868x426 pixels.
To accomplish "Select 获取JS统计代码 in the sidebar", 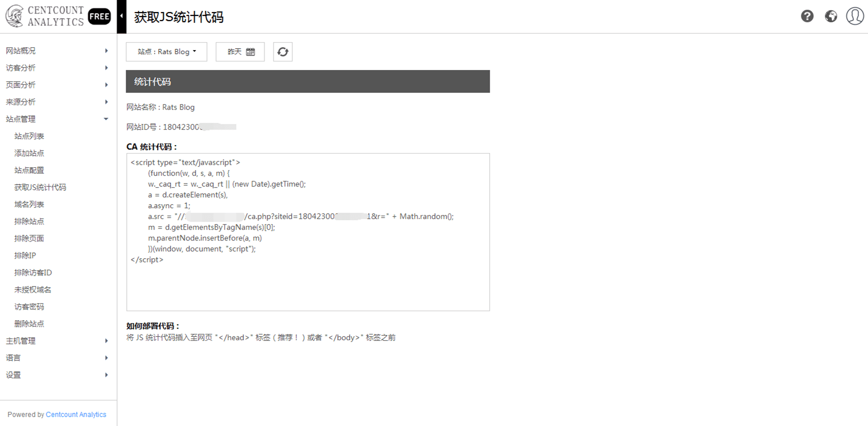I will pyautogui.click(x=40, y=187).
